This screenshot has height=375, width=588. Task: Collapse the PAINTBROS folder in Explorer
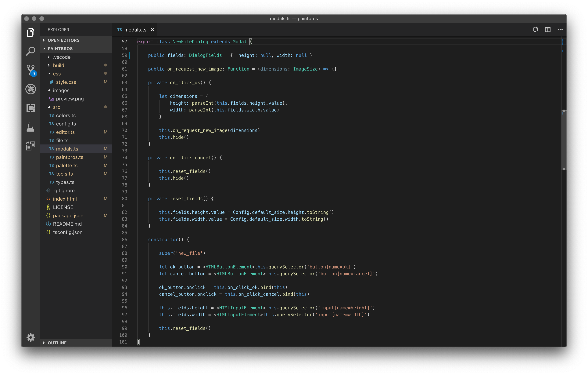pos(60,48)
